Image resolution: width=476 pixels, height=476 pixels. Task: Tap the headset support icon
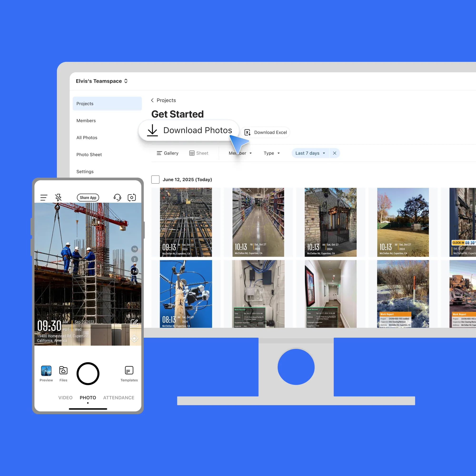[117, 198]
